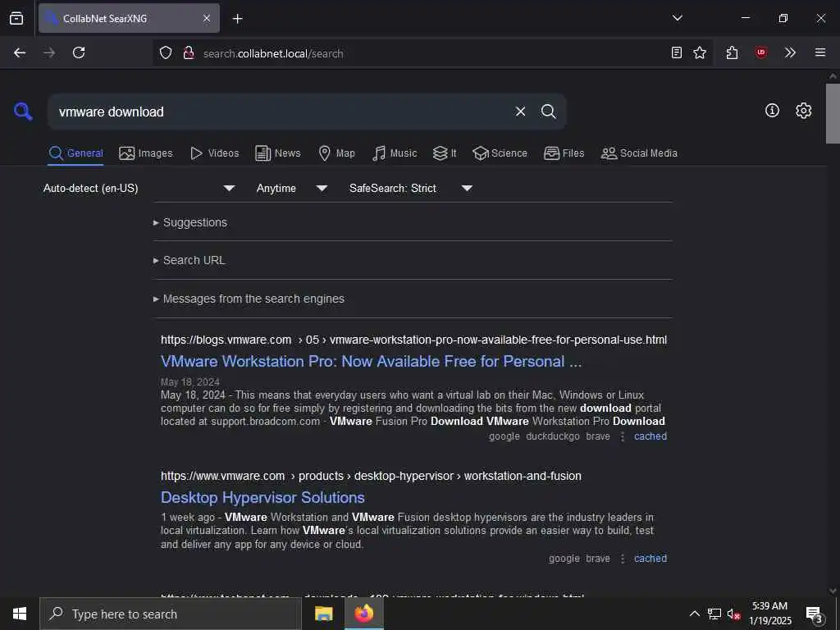Switch to the Images category tab
The image size is (840, 630).
(x=146, y=153)
